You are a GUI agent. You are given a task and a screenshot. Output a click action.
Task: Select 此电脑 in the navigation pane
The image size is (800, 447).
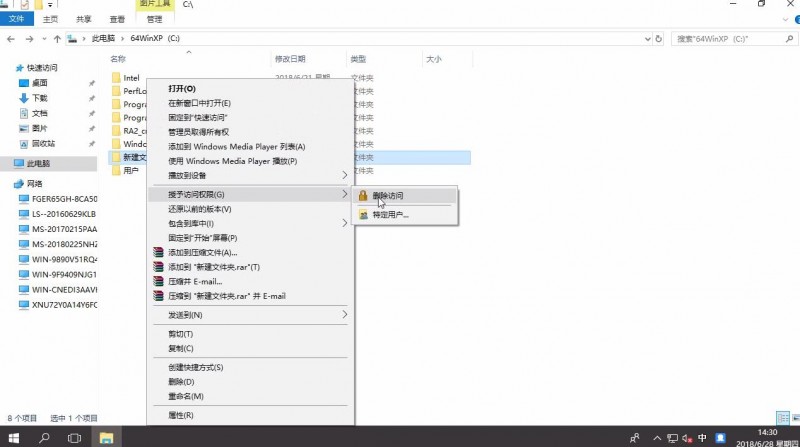click(39, 163)
